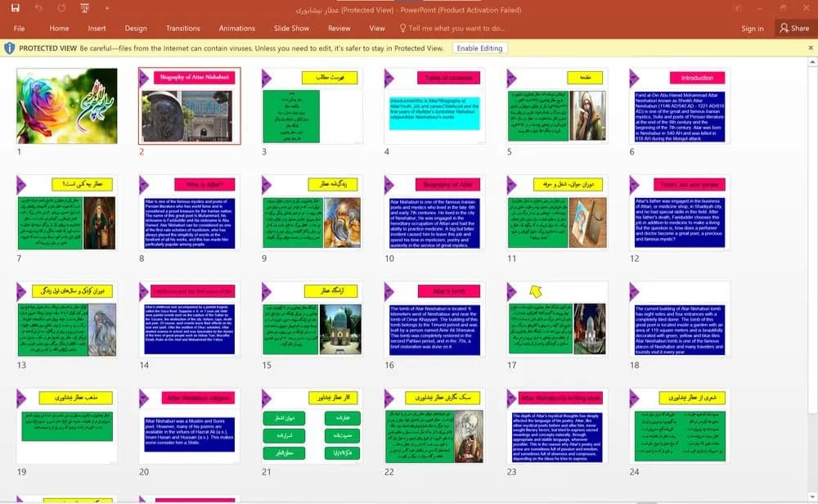Click the scroll up arrow of the slide sorter
The image size is (818, 504).
(811, 63)
